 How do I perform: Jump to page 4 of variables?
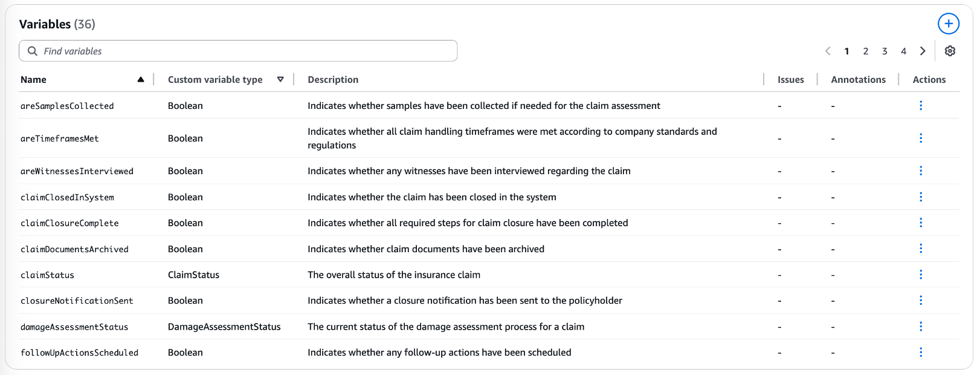[904, 51]
